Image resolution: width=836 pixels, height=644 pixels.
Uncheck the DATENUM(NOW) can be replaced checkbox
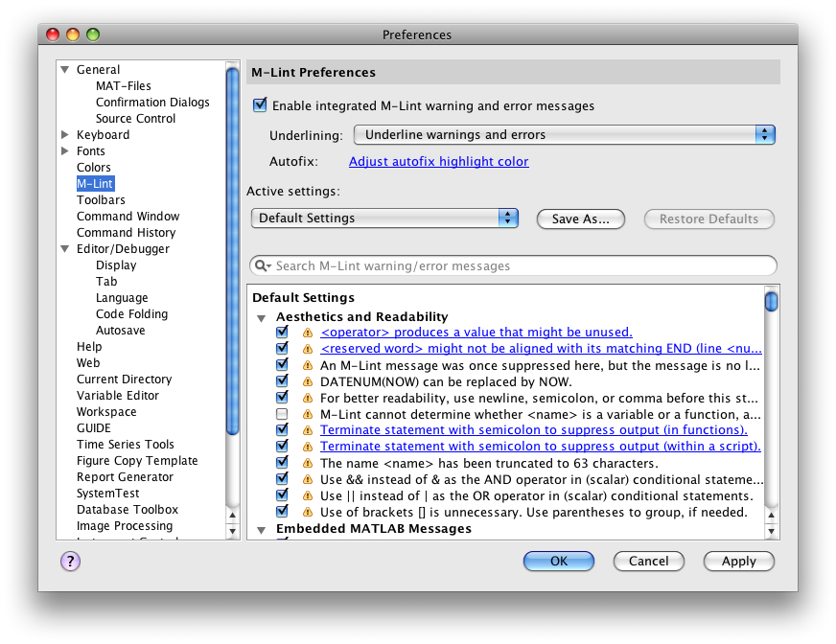click(282, 381)
